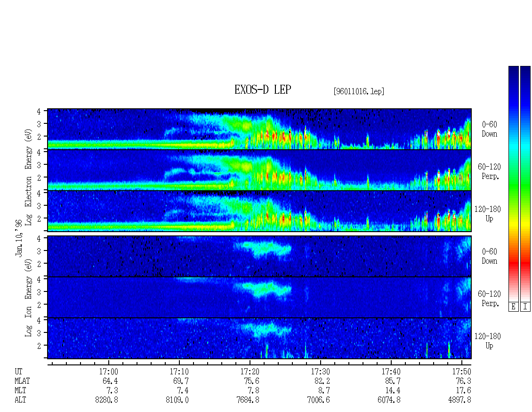Select the MLAT value 76.3
The height and width of the screenshot is (412, 532).
click(x=463, y=381)
